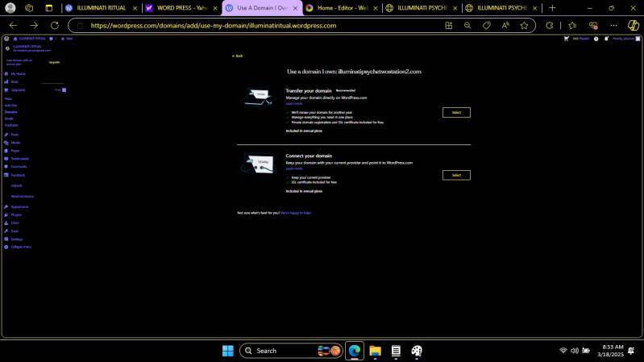Open Learn more under Connect your domain
This screenshot has height=362, width=644.
pyautogui.click(x=293, y=169)
